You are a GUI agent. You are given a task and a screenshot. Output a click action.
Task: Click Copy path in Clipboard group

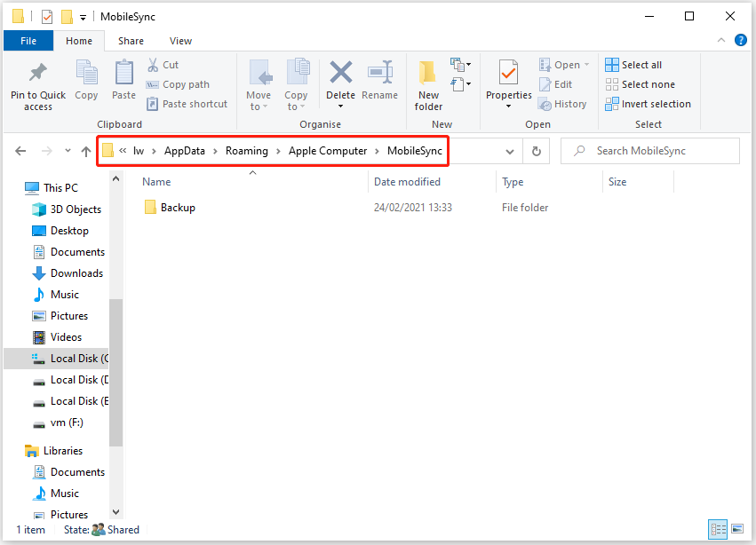tap(178, 84)
